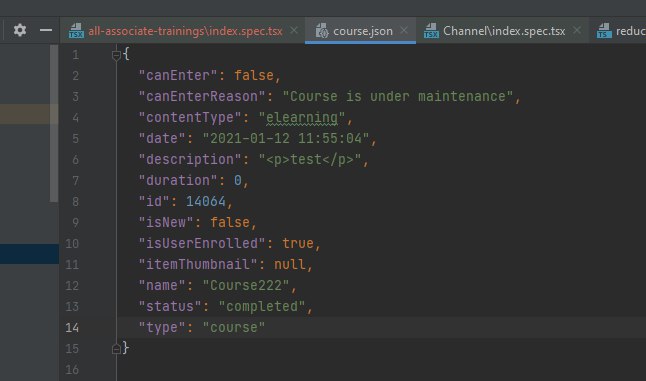Click the "date" key on line 5

(x=162, y=138)
